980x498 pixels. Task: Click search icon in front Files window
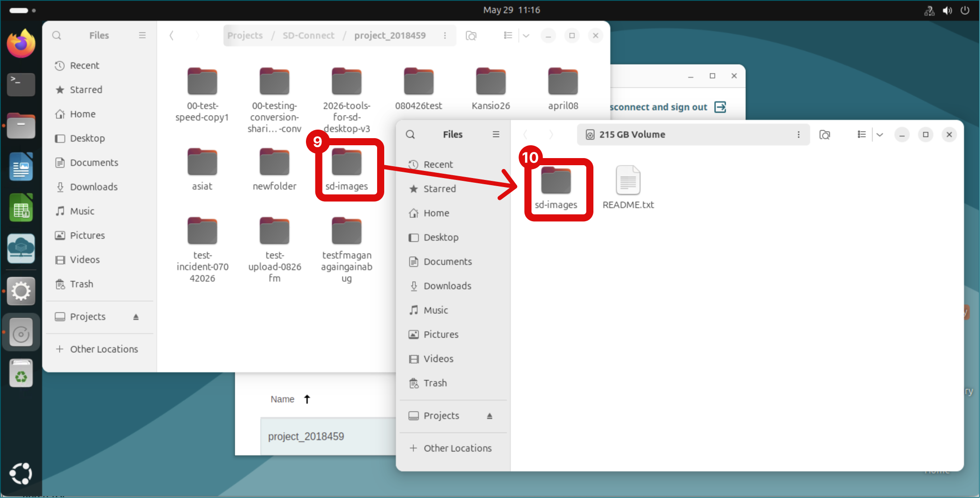[x=410, y=134]
